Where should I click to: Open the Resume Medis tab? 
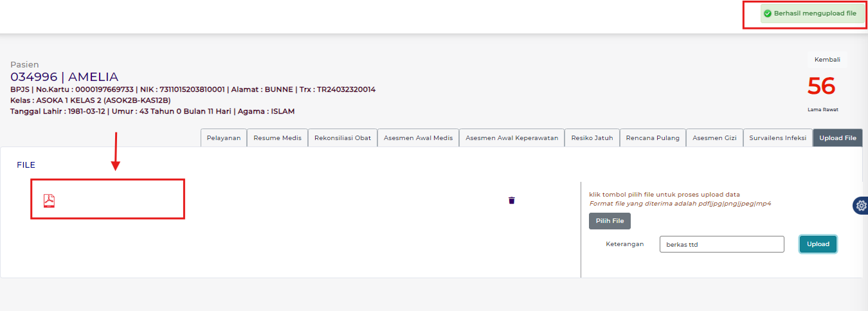pos(277,138)
